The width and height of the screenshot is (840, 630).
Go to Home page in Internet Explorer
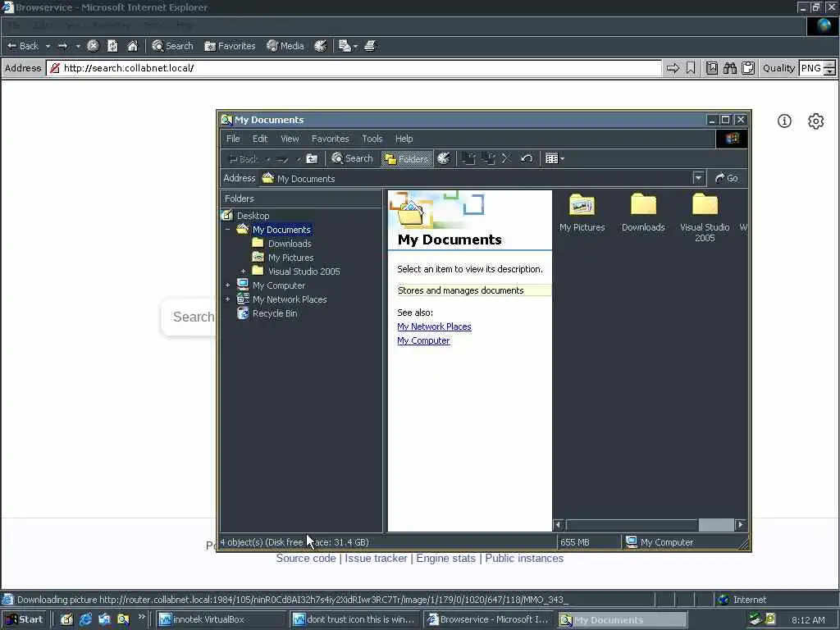point(132,46)
